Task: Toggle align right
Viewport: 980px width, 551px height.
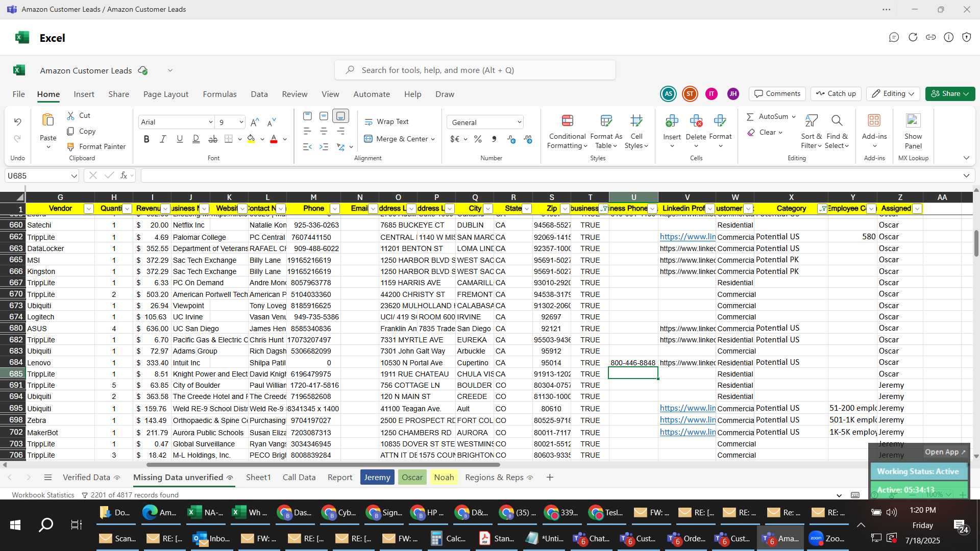Action: pyautogui.click(x=340, y=132)
